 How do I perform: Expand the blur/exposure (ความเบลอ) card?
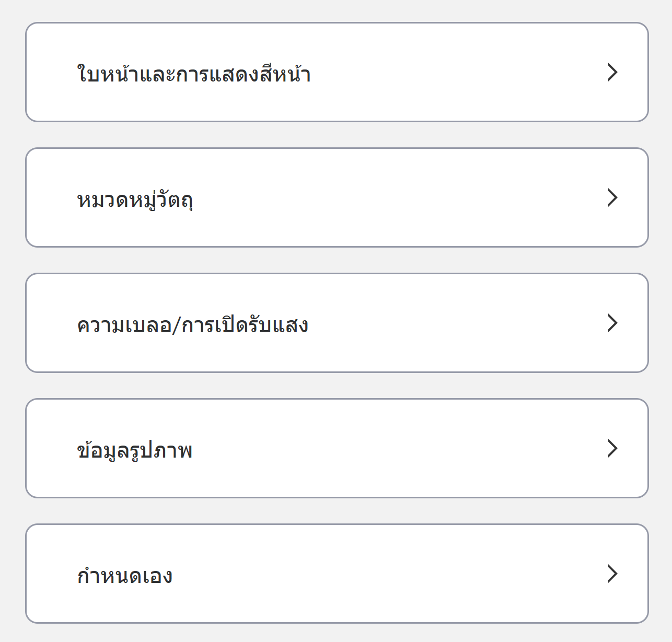337,323
